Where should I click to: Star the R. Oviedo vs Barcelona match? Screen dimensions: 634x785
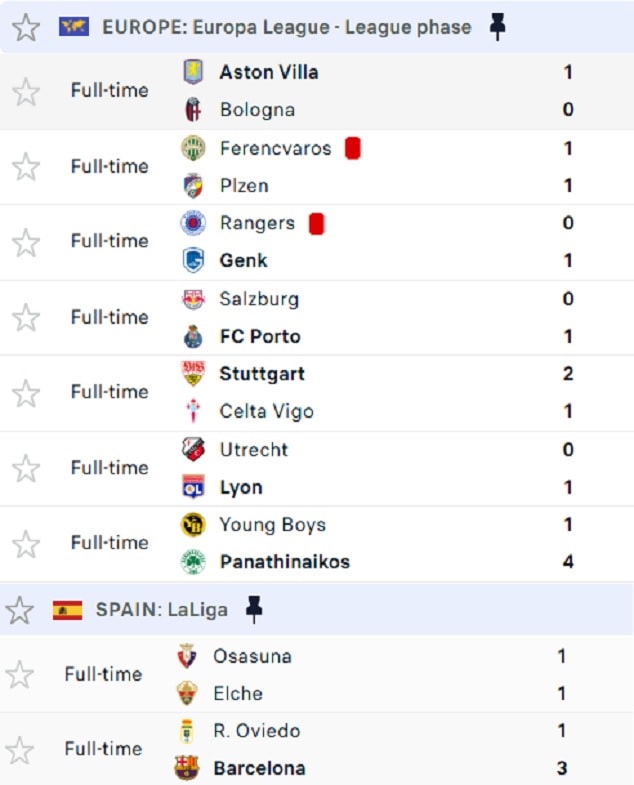tap(19, 750)
